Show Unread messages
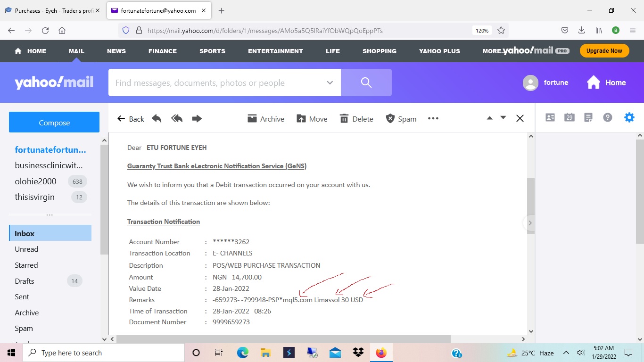 point(26,249)
